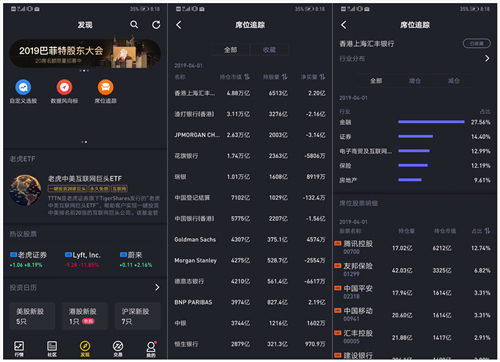This screenshot has height=362, width=500.
Task: Switch to the 增仓 tab
Action: pyautogui.click(x=415, y=81)
